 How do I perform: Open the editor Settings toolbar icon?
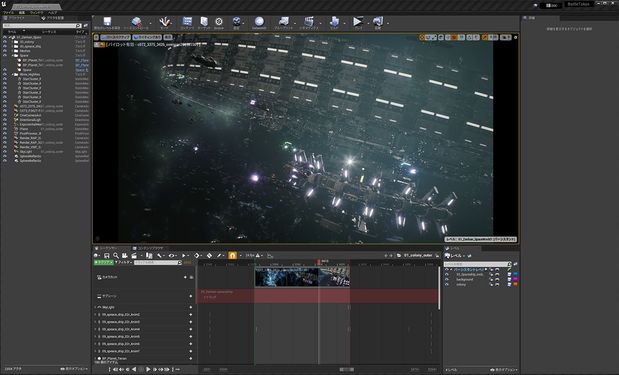[236, 21]
